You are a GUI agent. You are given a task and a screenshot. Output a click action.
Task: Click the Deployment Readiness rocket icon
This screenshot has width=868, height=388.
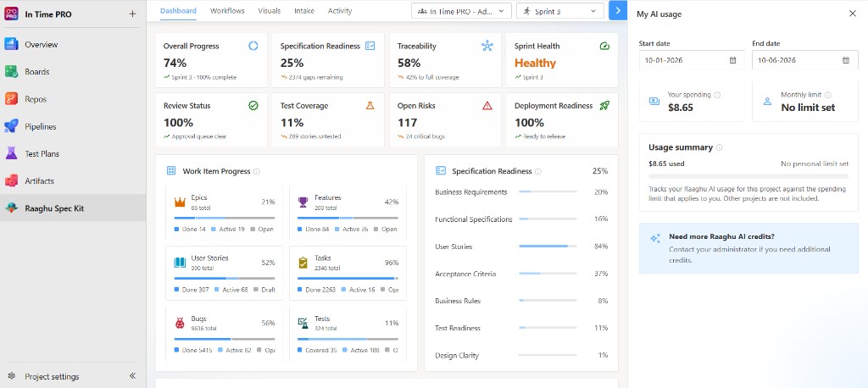(604, 105)
